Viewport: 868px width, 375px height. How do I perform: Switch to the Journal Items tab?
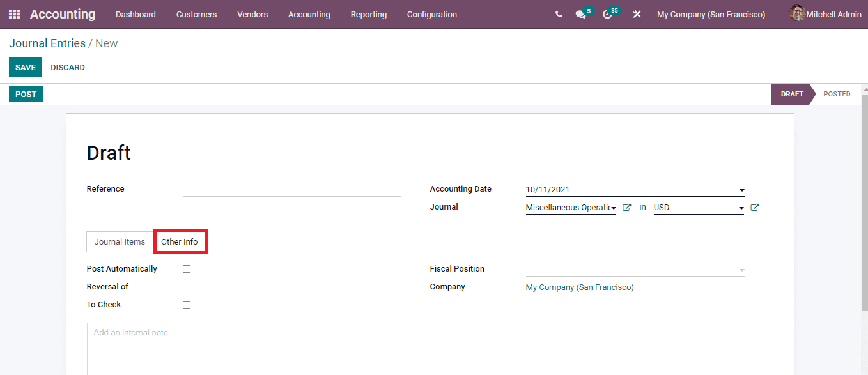coord(120,241)
